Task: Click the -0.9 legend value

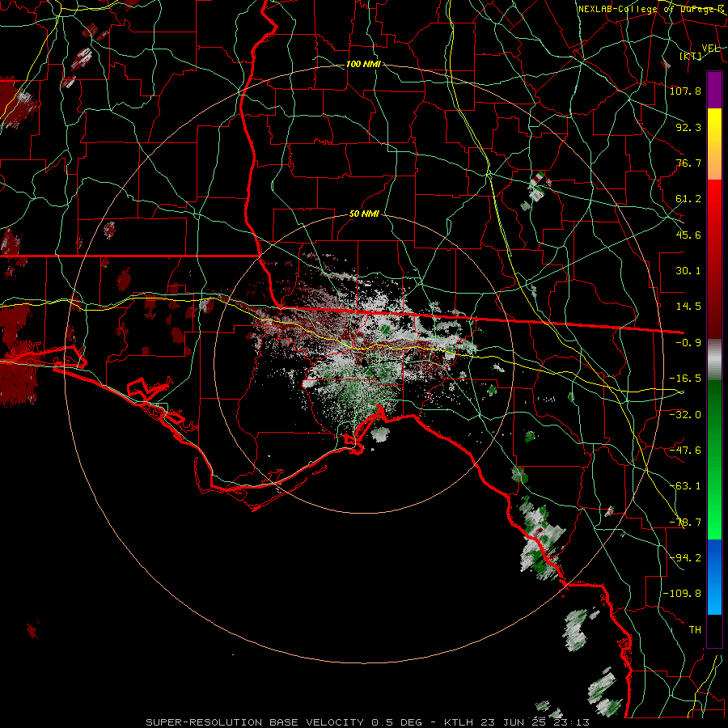Action: click(688, 343)
